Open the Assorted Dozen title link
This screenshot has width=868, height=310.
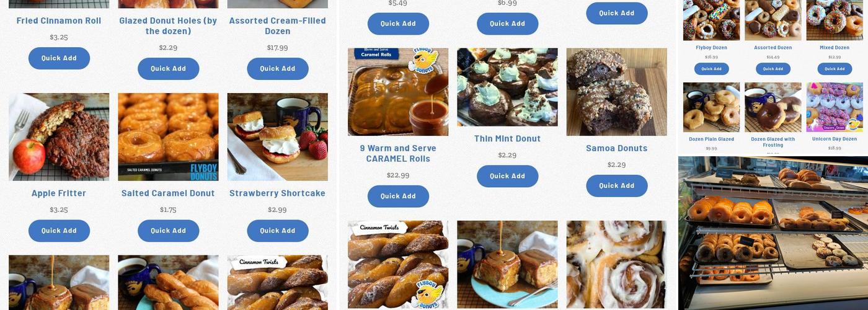tap(773, 48)
